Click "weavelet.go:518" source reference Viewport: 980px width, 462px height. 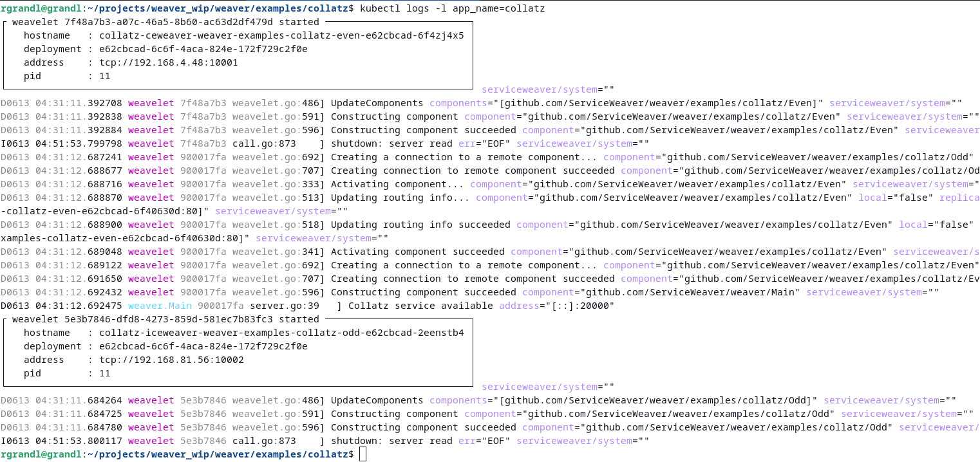(x=276, y=225)
